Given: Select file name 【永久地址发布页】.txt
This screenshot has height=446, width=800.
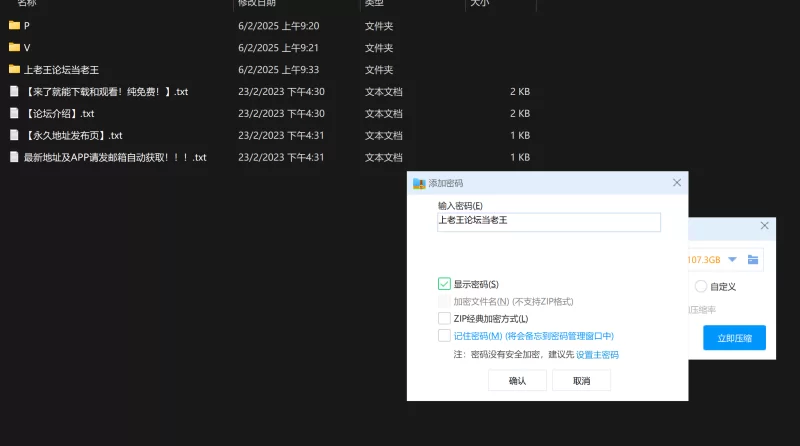Looking at the screenshot, I should 73,135.
